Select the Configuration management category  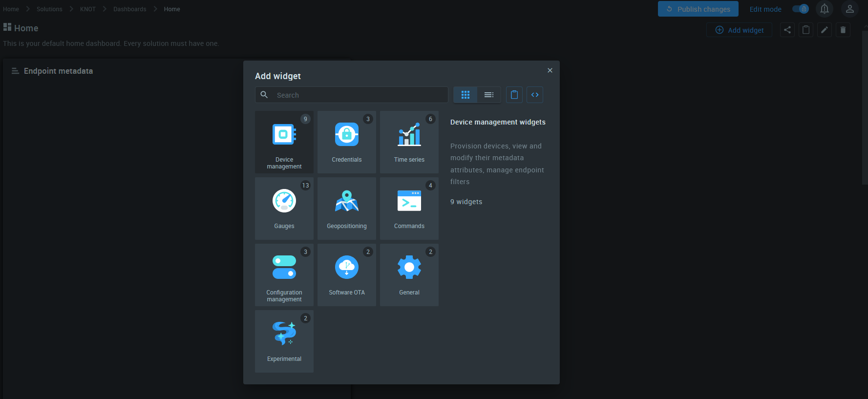point(284,275)
